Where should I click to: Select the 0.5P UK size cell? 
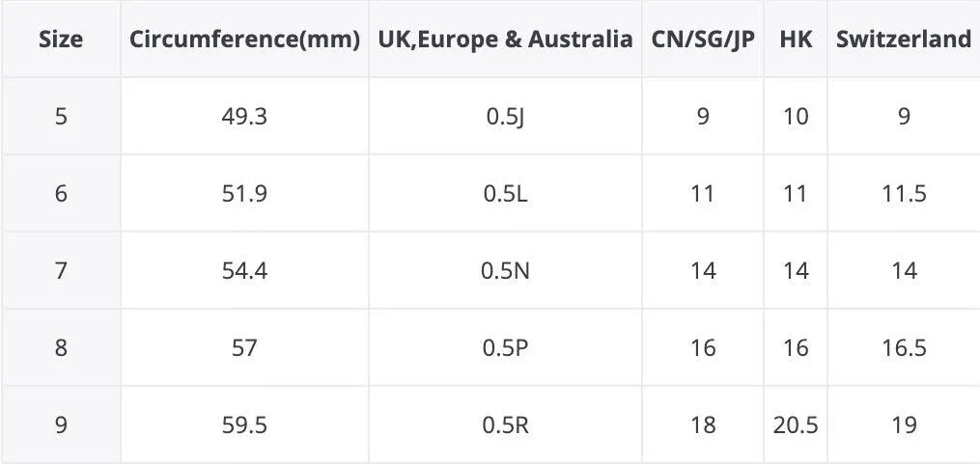(x=505, y=348)
